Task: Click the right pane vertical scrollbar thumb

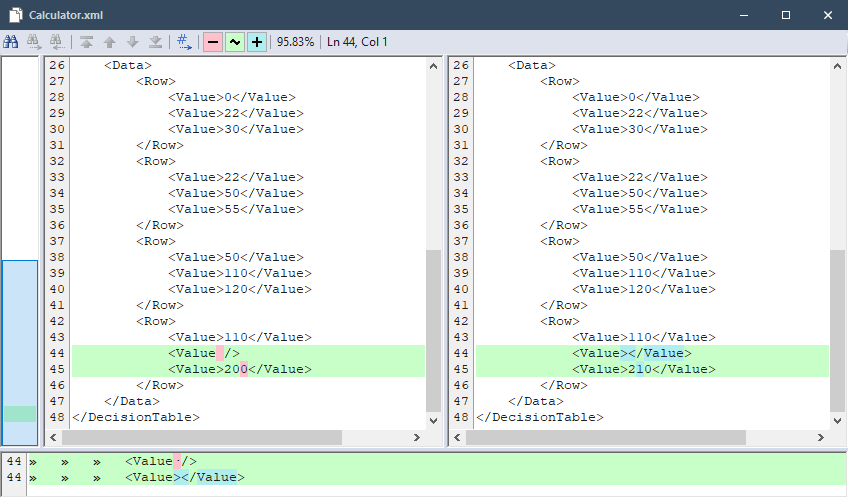Action: click(x=837, y=331)
